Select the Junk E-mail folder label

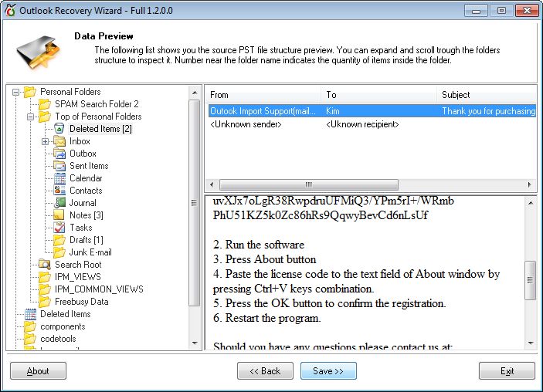pos(90,252)
